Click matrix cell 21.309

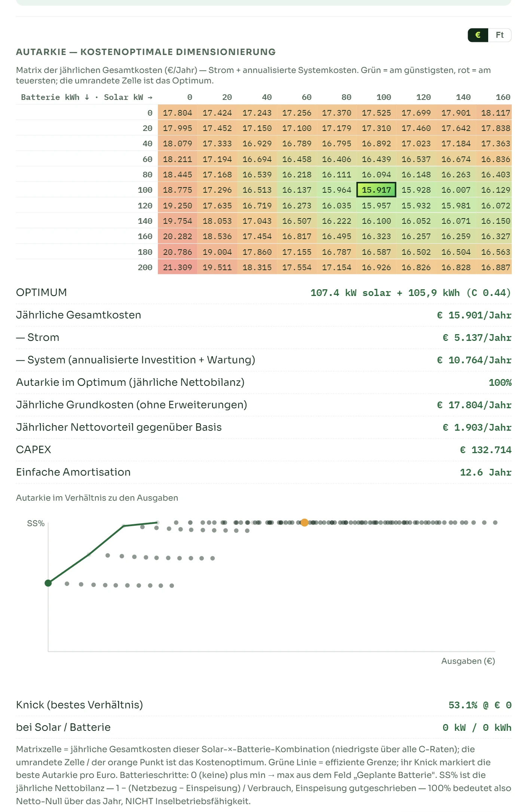click(177, 267)
